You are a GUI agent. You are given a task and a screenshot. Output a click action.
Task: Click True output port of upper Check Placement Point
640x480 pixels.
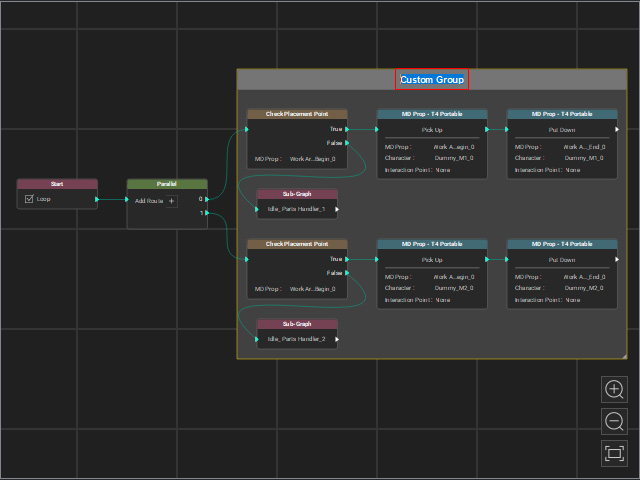(347, 129)
